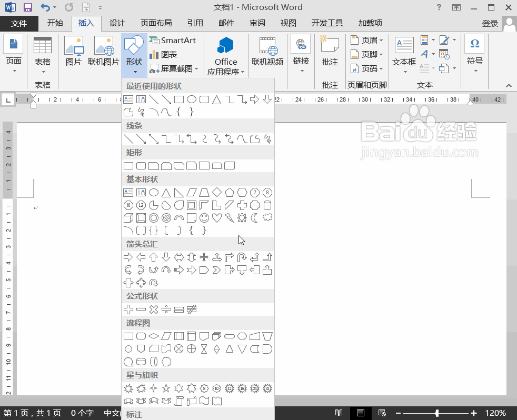Image resolution: width=517 pixels, height=420 pixels.
Task: Pick the not-equal formula shape
Action: pos(192,309)
